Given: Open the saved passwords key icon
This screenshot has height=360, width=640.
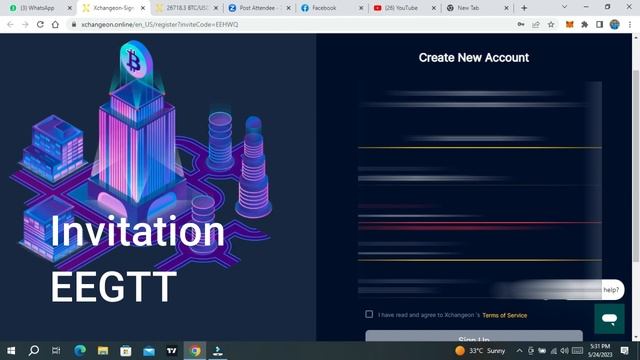Looking at the screenshot, I should click(x=521, y=24).
